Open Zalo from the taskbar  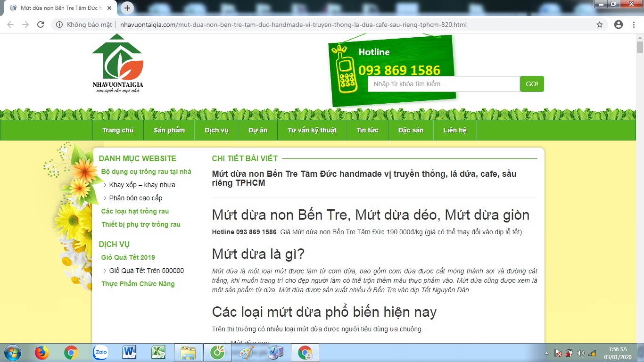point(100,352)
